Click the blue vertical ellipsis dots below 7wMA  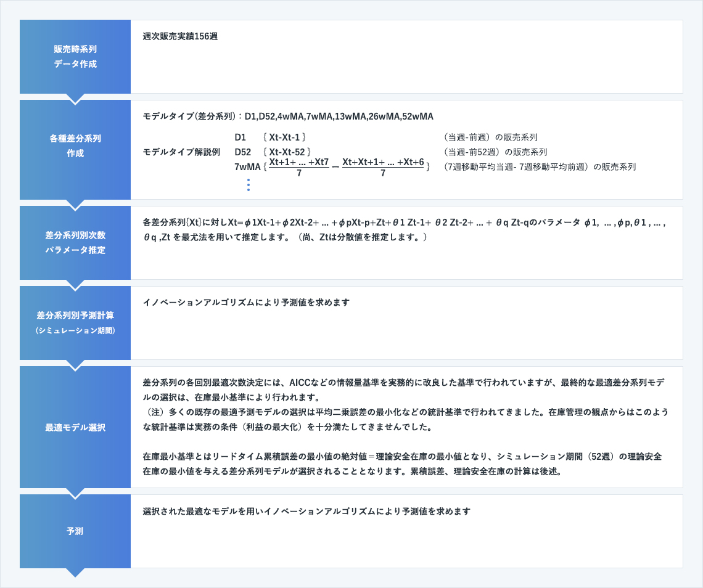[249, 185]
